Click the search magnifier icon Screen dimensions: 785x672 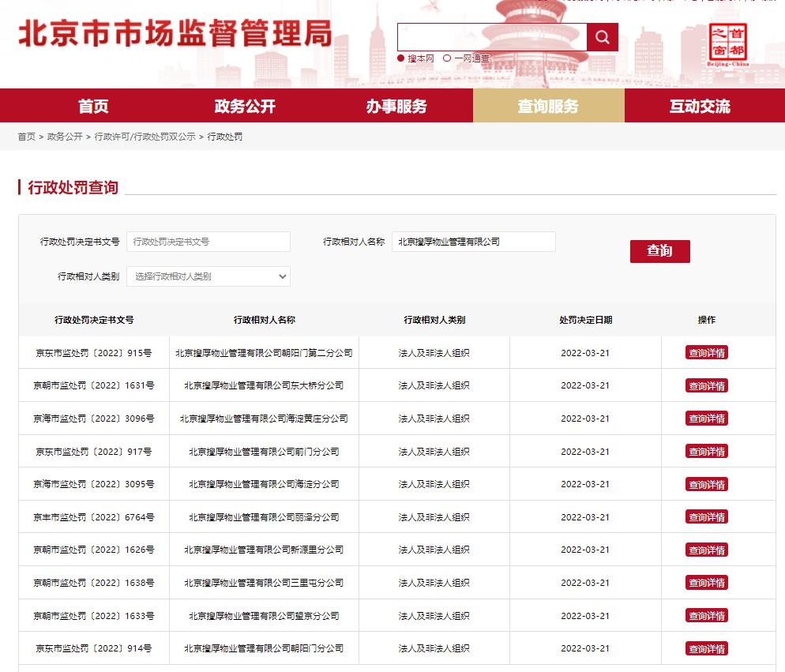tap(603, 36)
